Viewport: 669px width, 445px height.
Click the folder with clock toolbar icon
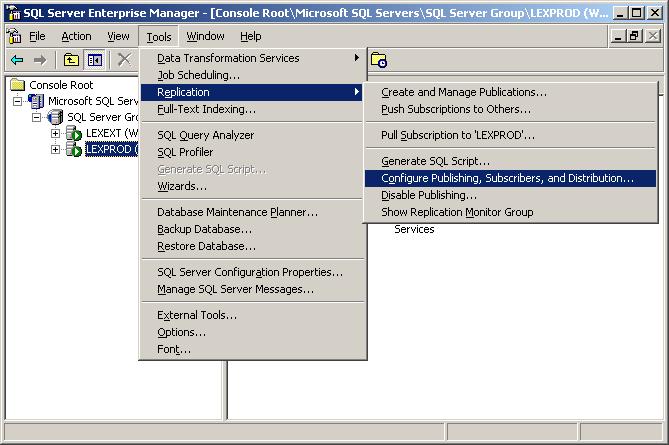pyautogui.click(x=378, y=60)
